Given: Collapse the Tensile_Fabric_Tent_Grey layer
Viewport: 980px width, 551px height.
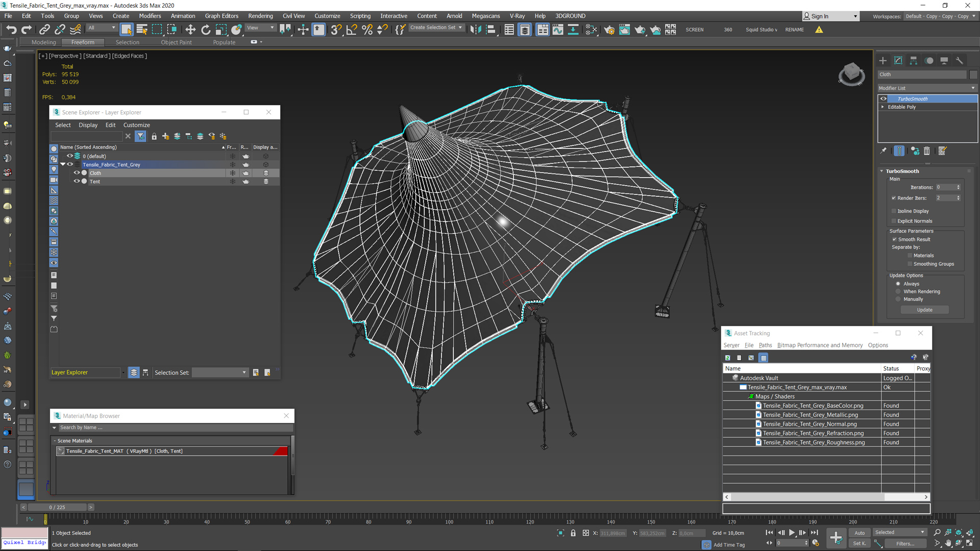Looking at the screenshot, I should tap(63, 164).
